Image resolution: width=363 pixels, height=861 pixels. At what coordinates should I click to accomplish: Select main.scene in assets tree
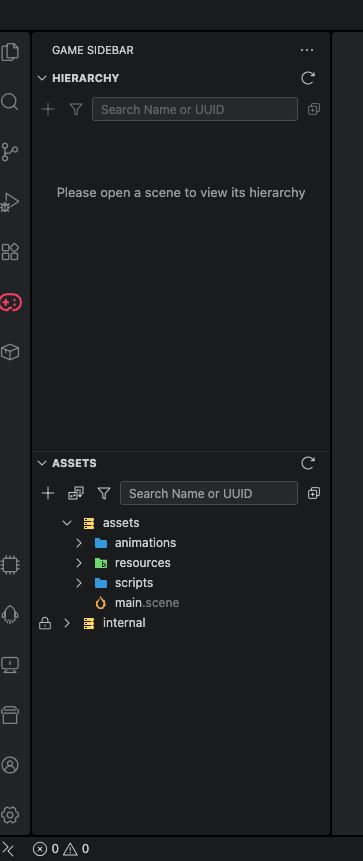147,603
